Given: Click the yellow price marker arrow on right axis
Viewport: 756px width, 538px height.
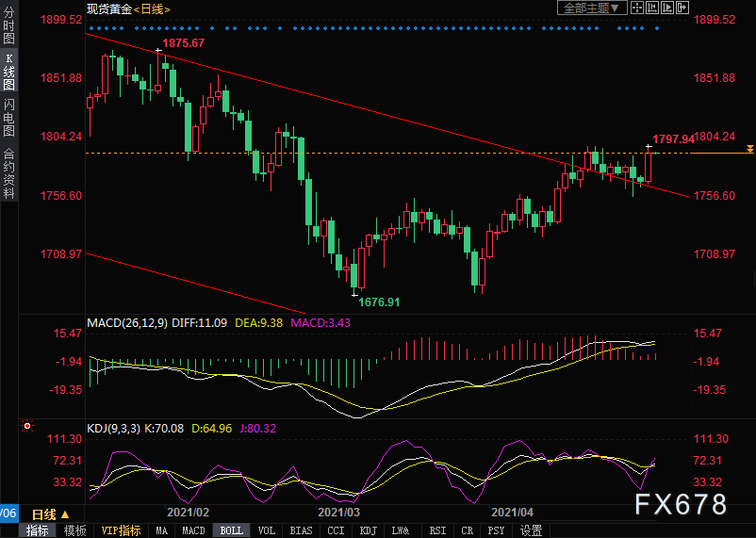Looking at the screenshot, I should (749, 149).
